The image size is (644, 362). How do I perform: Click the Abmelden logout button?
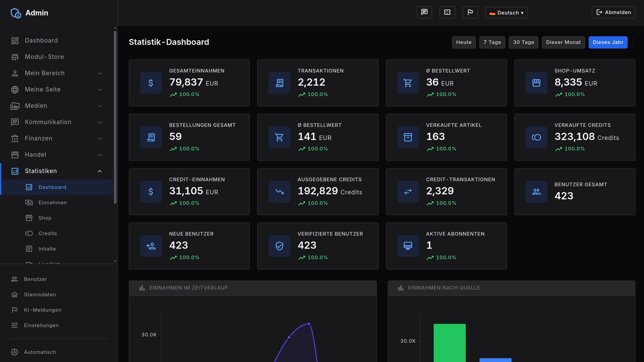point(613,12)
